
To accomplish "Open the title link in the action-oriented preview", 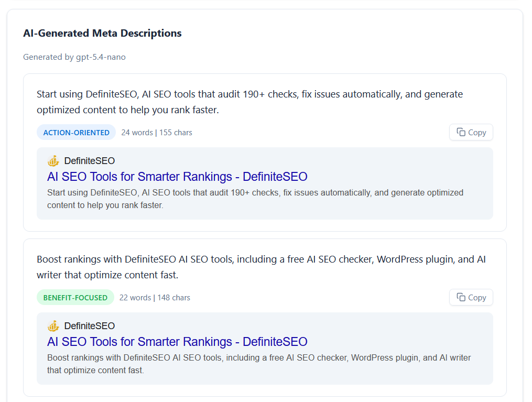I will (177, 177).
